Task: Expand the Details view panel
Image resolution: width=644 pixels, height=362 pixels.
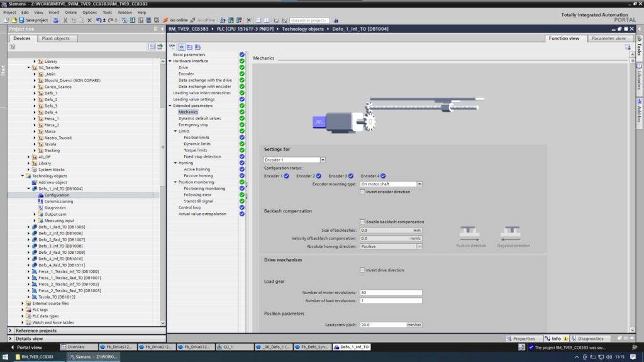Action: point(10,339)
